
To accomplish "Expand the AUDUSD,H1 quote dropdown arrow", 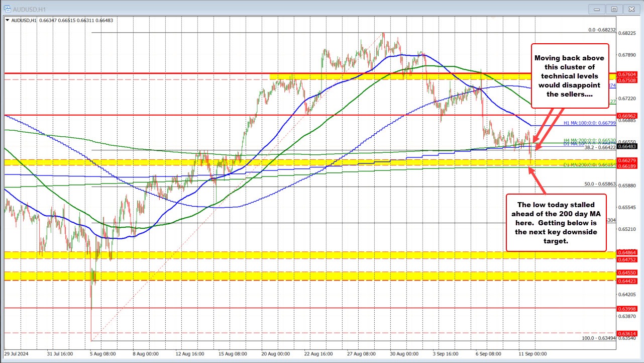I will (x=9, y=21).
